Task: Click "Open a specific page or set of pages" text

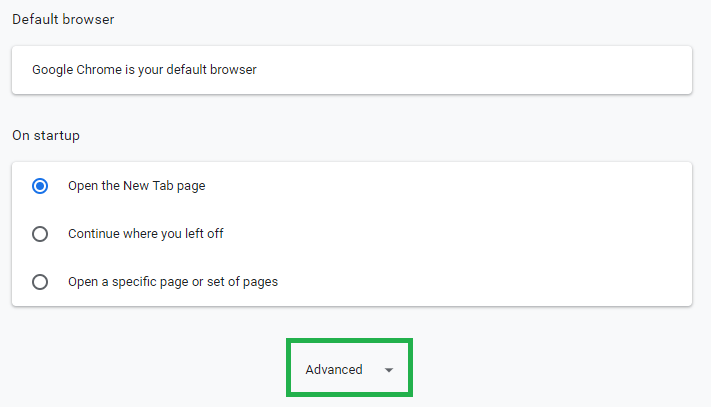Action: (x=172, y=282)
